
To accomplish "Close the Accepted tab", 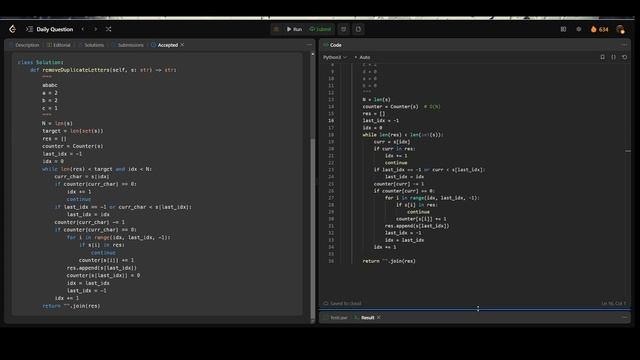I will click(182, 45).
